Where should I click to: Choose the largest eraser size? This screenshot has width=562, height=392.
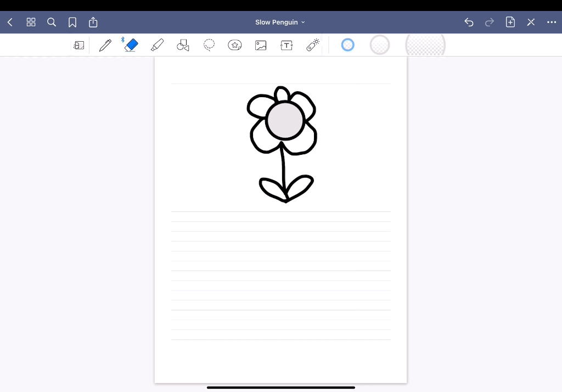425,45
